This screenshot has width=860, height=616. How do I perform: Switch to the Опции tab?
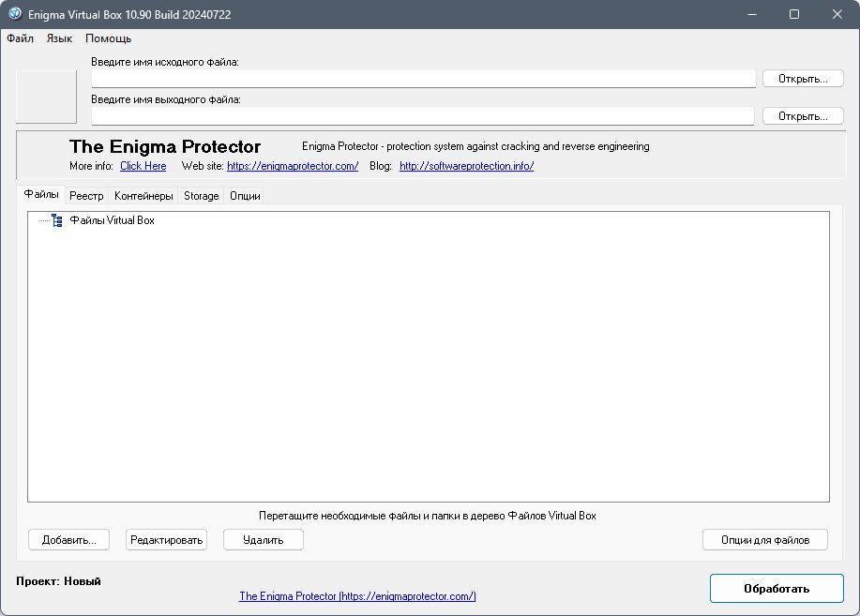[245, 196]
